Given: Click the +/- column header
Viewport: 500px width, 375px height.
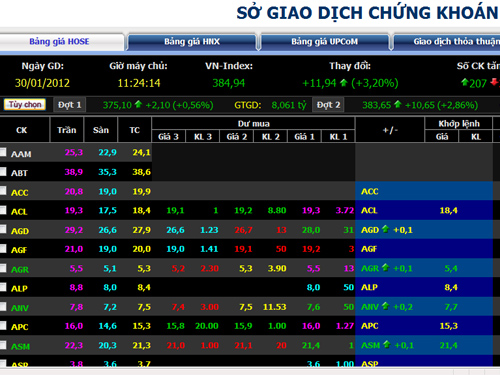Looking at the screenshot, I should click(x=390, y=130).
